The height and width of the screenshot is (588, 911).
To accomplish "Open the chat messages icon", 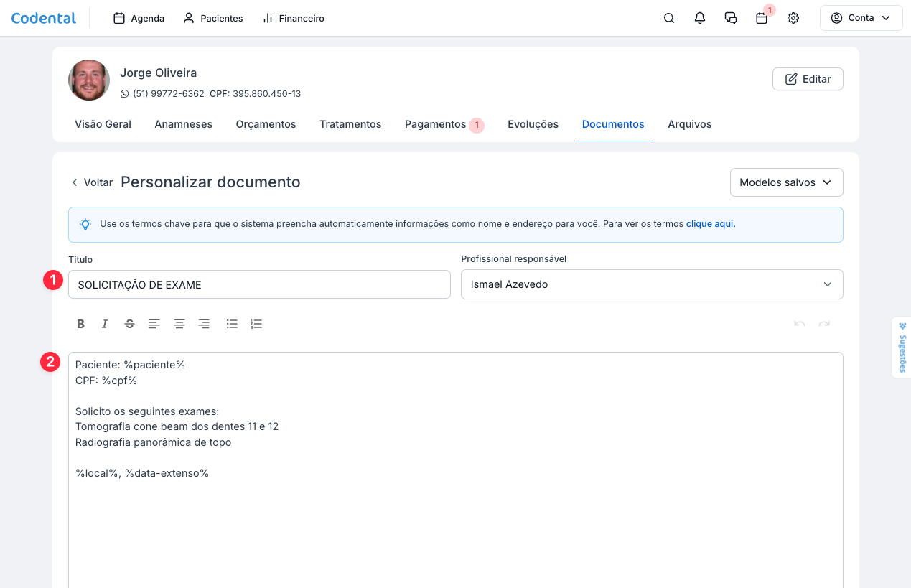I will point(731,19).
